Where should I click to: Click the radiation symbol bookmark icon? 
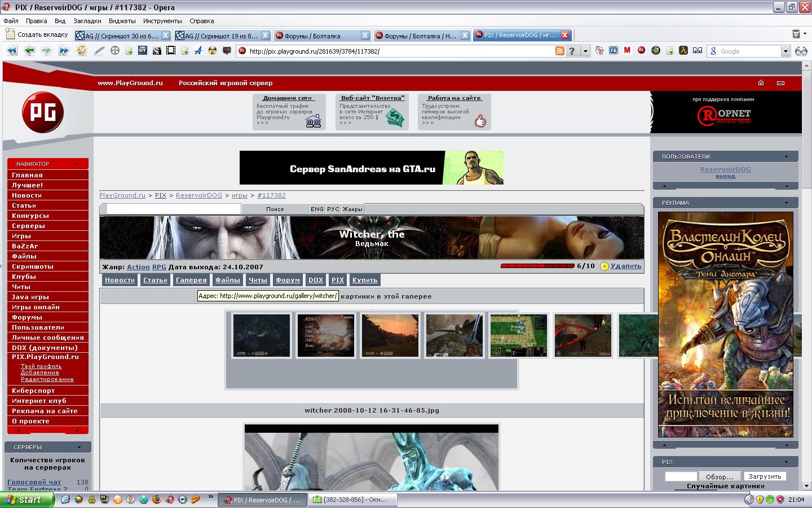coord(213,51)
